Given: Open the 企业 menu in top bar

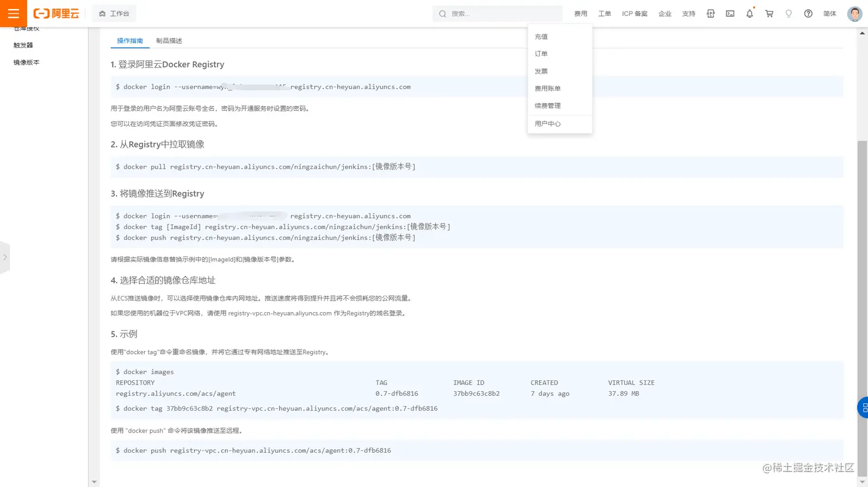Looking at the screenshot, I should coord(665,14).
